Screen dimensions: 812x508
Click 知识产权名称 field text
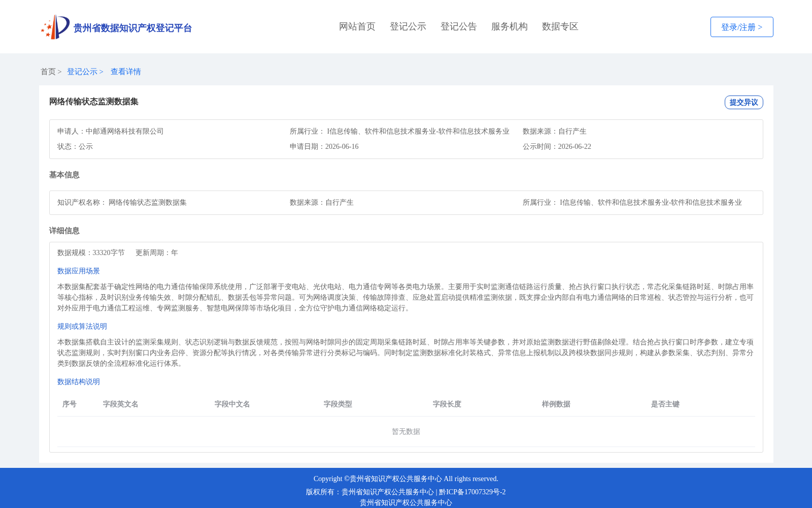click(122, 202)
